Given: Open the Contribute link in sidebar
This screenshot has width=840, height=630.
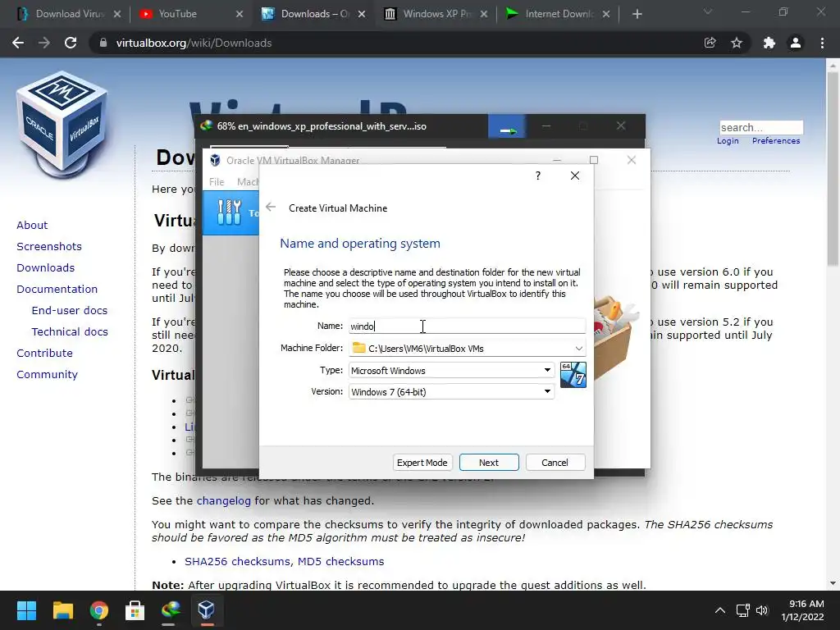Looking at the screenshot, I should click(44, 353).
